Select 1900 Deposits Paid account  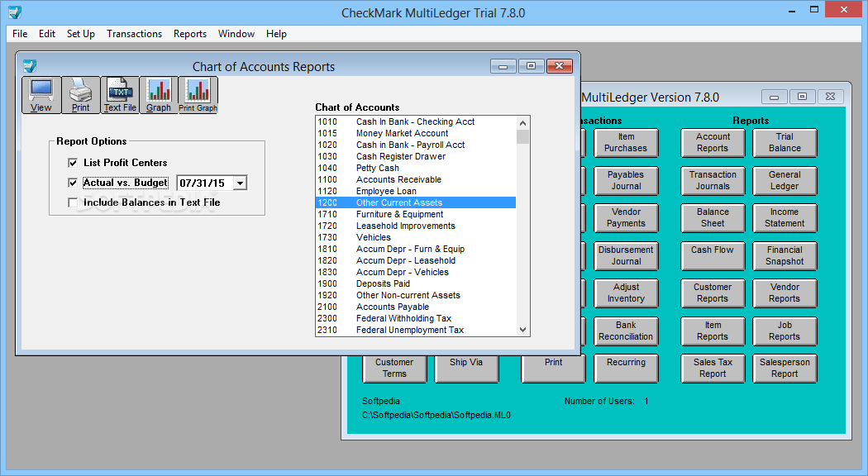click(x=416, y=284)
